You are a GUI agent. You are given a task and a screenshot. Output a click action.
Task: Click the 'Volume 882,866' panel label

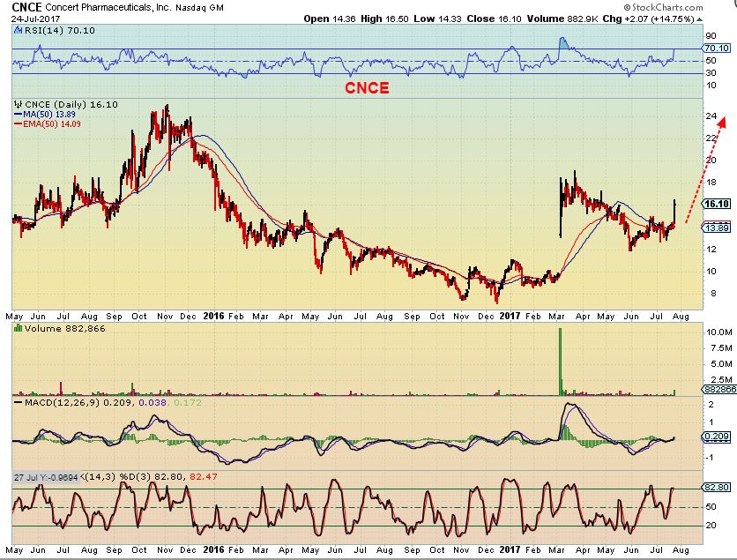(65, 328)
